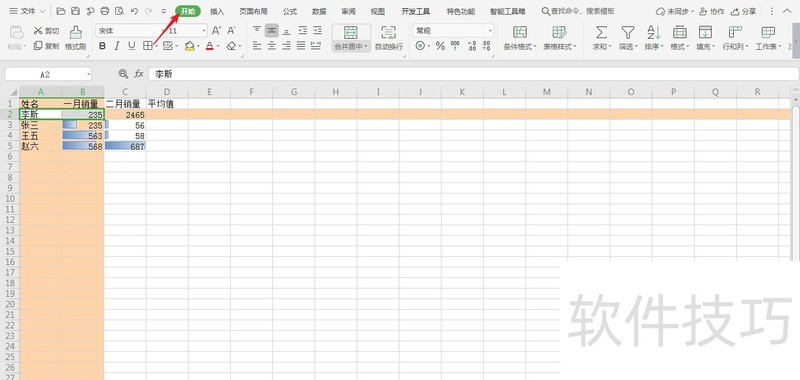
Task: Align text left
Action: tap(257, 46)
